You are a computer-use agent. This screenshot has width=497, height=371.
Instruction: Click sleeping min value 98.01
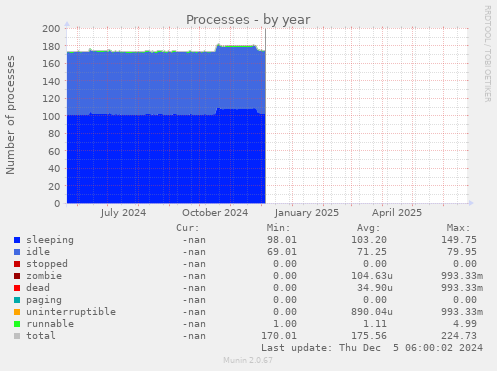pyautogui.click(x=282, y=240)
